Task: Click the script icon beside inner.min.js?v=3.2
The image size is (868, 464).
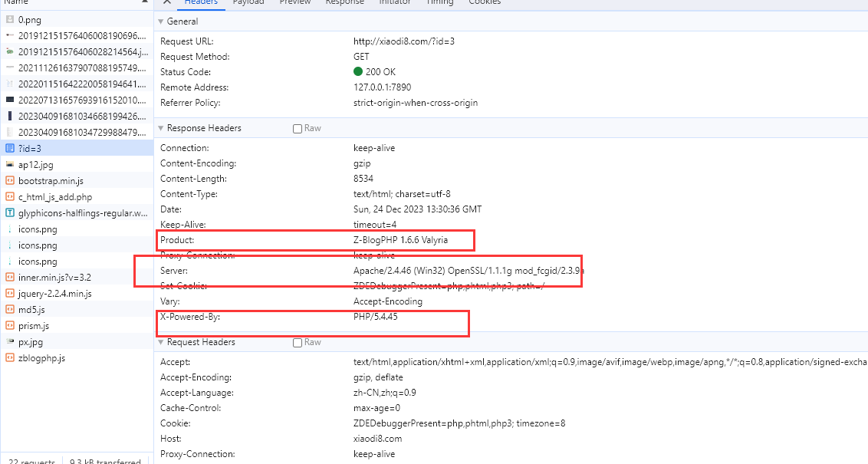Action: tap(10, 277)
